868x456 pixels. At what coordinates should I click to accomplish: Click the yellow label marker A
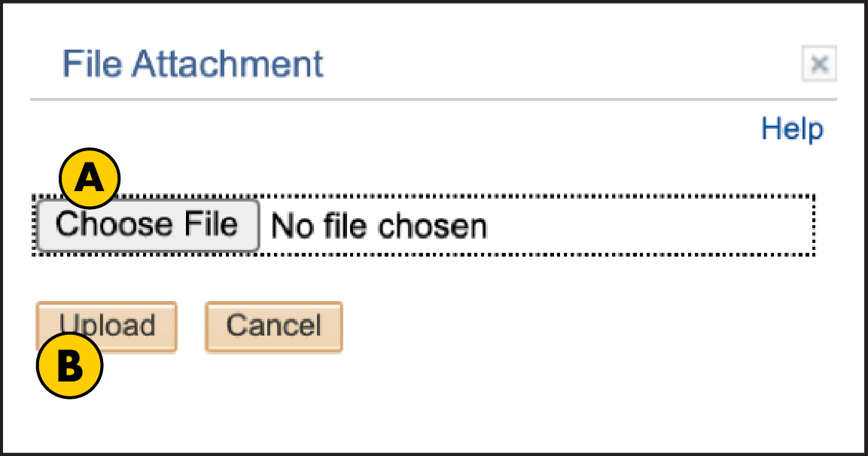click(90, 178)
